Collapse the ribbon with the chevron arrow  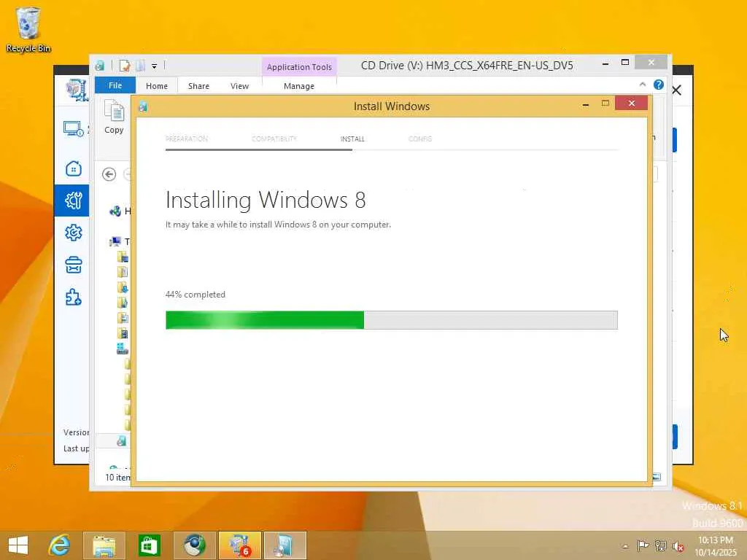(x=643, y=85)
